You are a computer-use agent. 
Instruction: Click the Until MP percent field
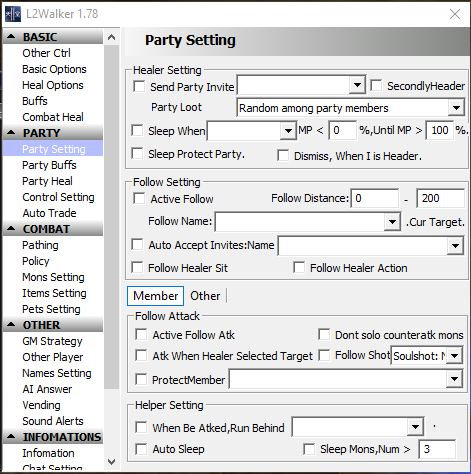click(x=440, y=130)
